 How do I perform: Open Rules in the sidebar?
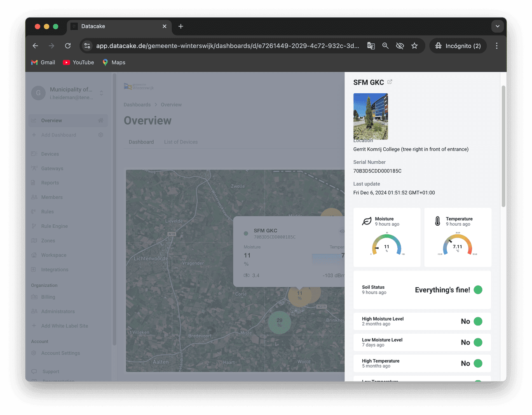[47, 212]
